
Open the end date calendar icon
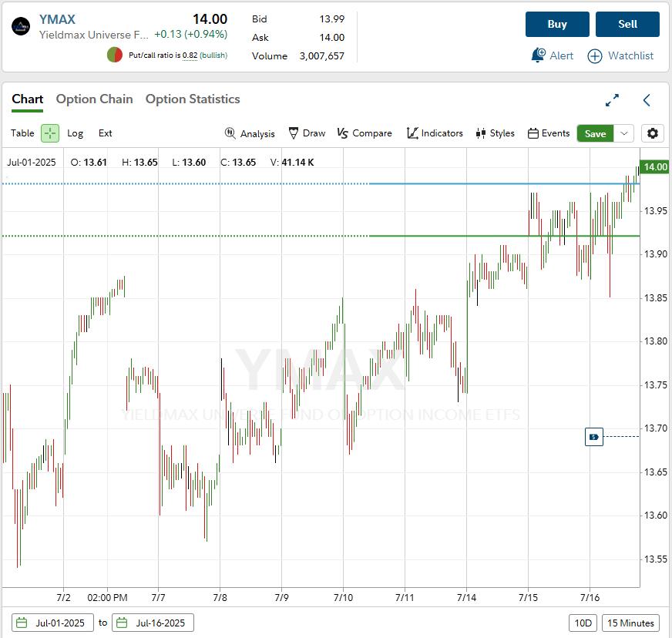[122, 623]
